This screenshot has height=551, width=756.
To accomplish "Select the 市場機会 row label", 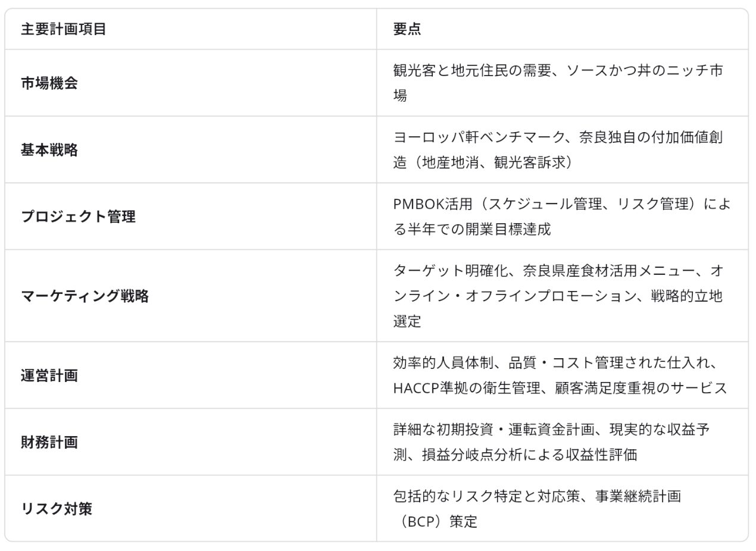I will point(49,83).
